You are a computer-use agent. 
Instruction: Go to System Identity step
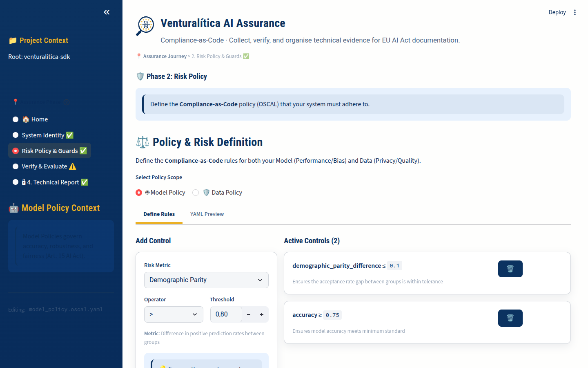coord(43,135)
